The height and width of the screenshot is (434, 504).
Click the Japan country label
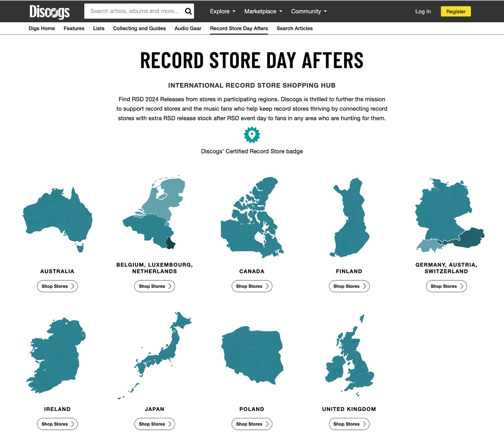coord(155,409)
